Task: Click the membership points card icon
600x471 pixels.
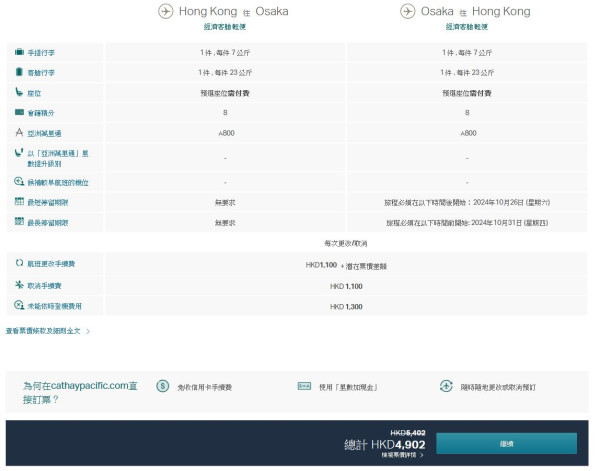Action: tap(19, 112)
